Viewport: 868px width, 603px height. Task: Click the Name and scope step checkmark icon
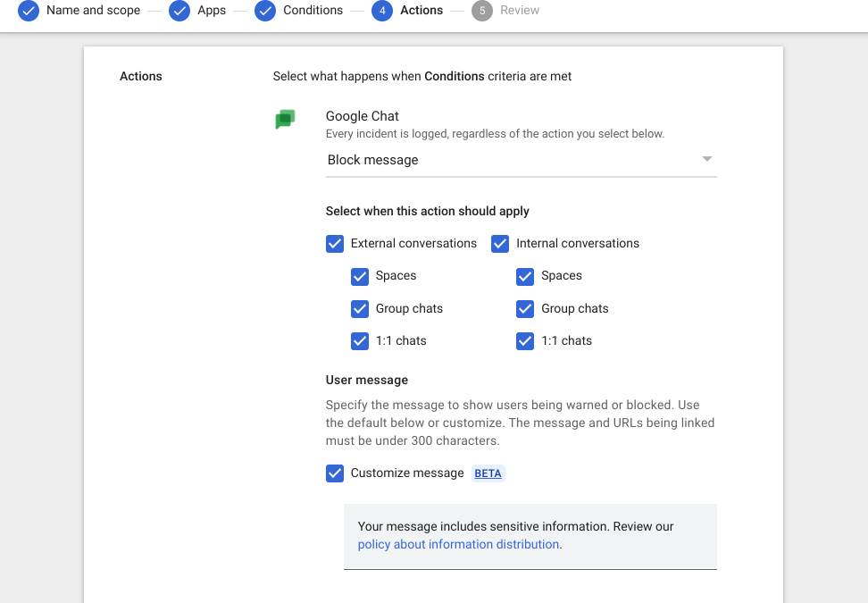29,11
